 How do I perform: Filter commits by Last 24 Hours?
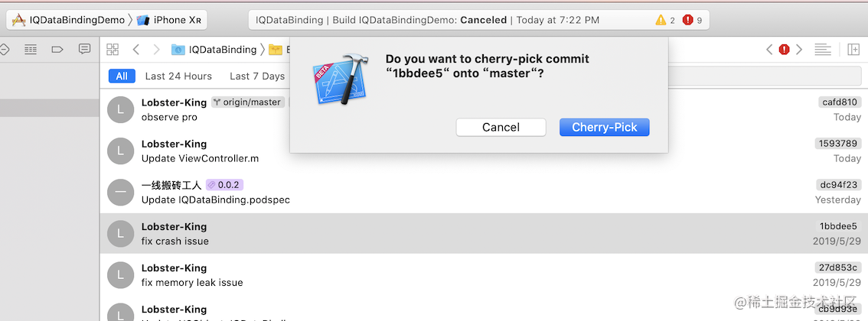tap(178, 76)
